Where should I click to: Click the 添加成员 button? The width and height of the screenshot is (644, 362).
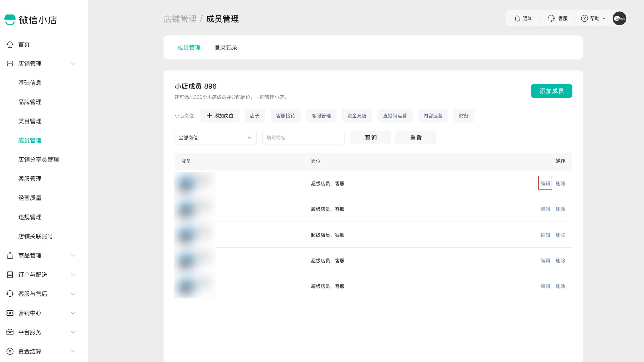click(551, 91)
